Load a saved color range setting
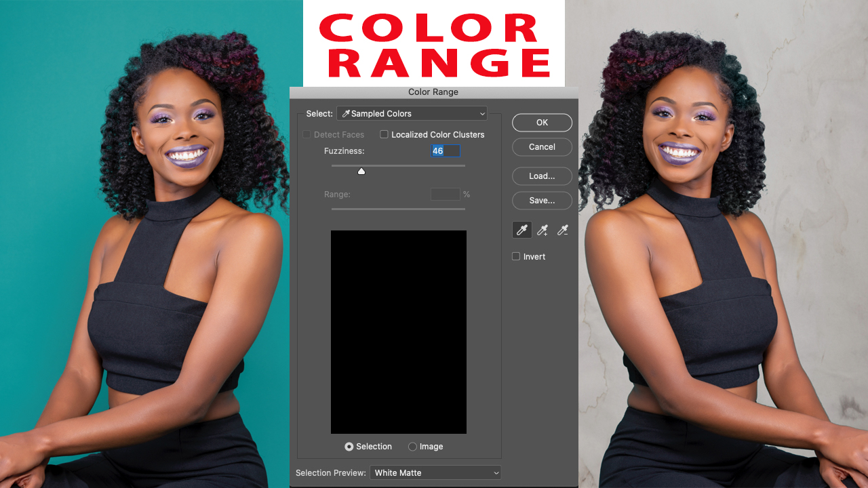Image resolution: width=868 pixels, height=488 pixels. 542,176
